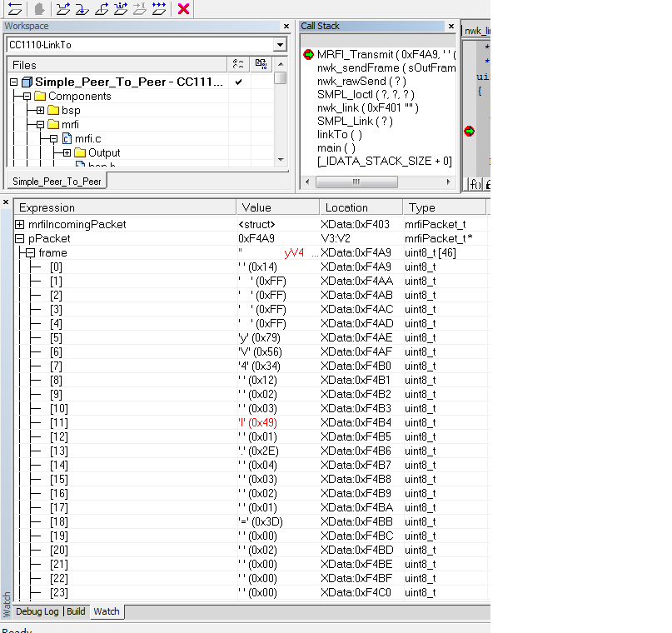Click the Step Into toolbar icon
The width and height of the screenshot is (672, 633).
point(82,9)
